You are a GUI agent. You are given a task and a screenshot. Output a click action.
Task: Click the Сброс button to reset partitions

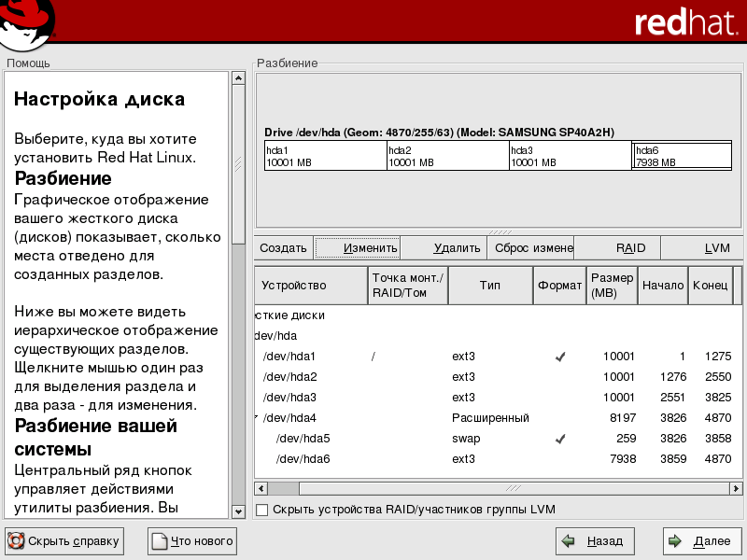pyautogui.click(x=532, y=248)
